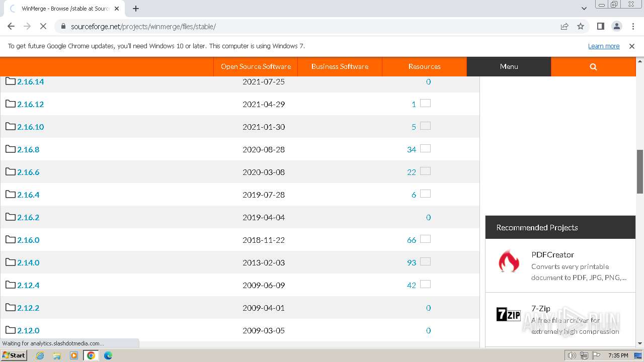Bookmark this page with the star icon
Image resolution: width=644 pixels, height=362 pixels.
[581, 26]
